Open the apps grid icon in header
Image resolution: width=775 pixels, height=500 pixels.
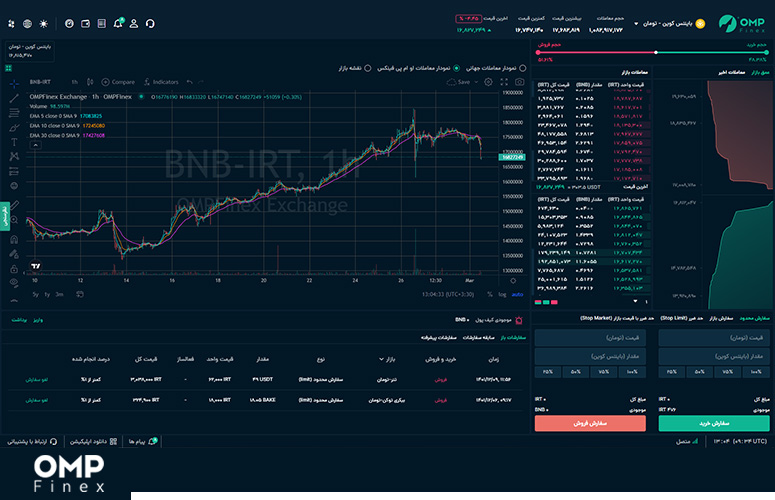click(x=11, y=23)
